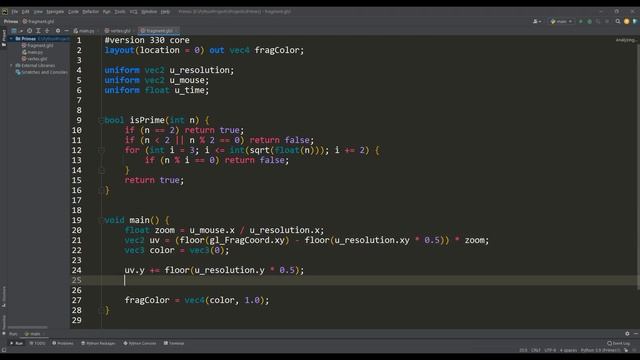The image size is (640, 360).
Task: Open the Run tool window button
Action: 17,343
